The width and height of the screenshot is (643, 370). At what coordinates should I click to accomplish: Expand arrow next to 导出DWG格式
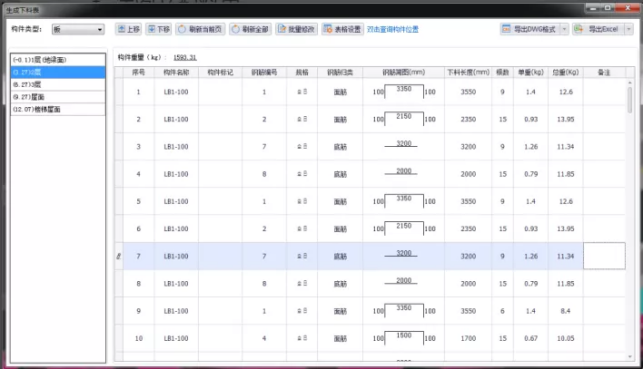pyautogui.click(x=564, y=29)
